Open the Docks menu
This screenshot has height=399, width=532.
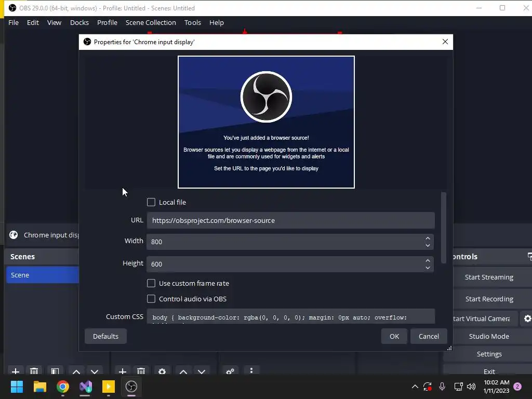[x=79, y=22]
